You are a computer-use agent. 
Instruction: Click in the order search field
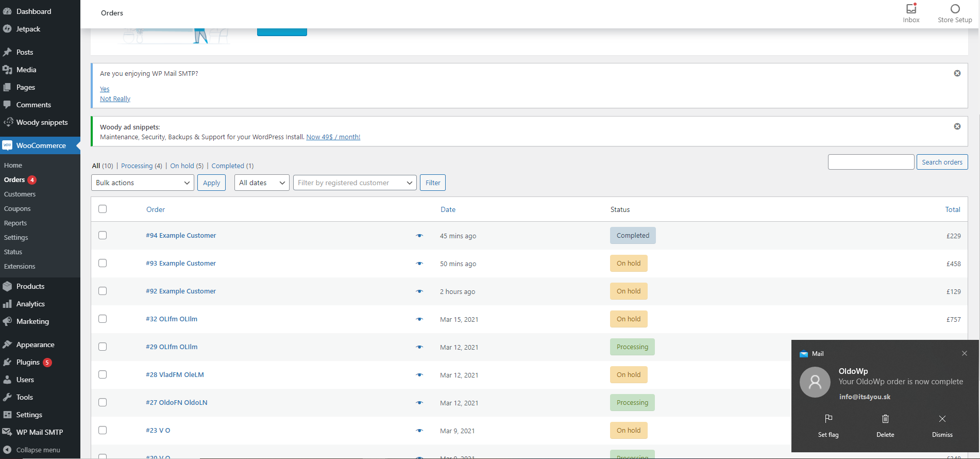coord(871,162)
